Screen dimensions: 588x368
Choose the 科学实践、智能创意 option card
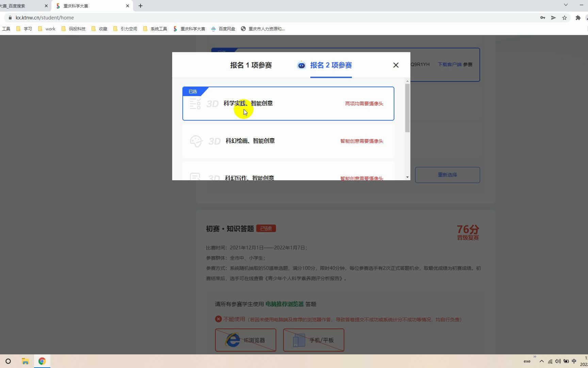pos(288,104)
